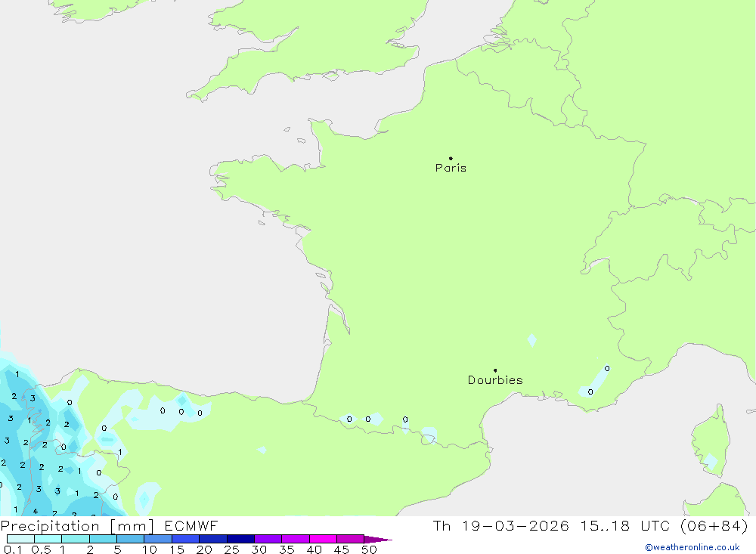Click the legend label '25'
This screenshot has width=756, height=554.
tap(231, 549)
